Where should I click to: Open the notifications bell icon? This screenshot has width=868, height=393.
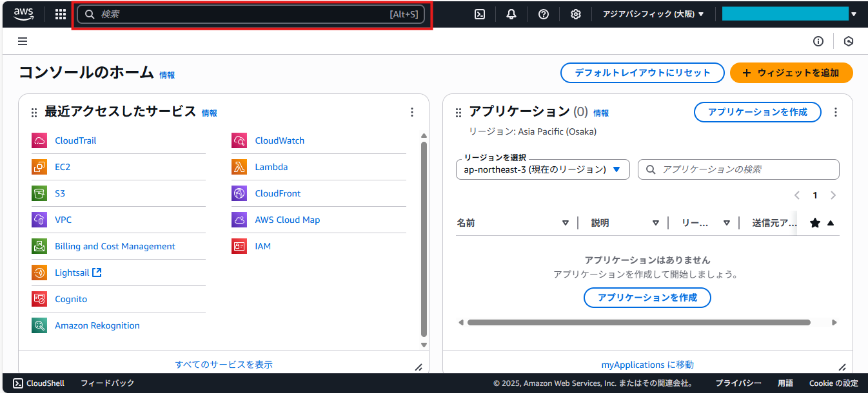(x=511, y=14)
